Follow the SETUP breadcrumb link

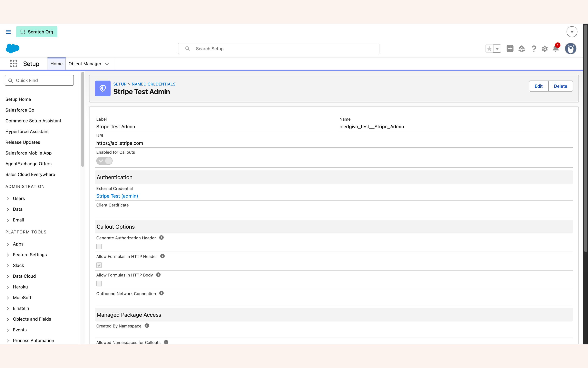(120, 84)
